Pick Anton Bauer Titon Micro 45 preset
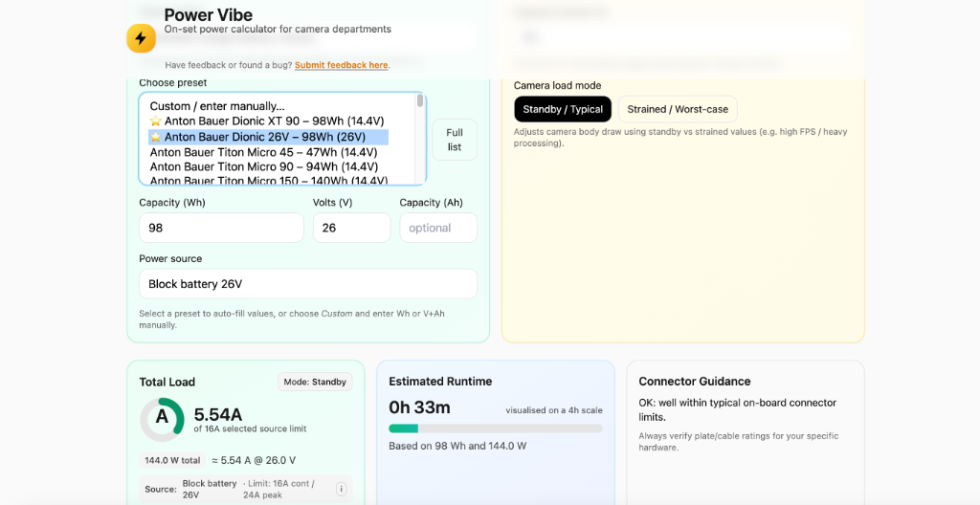The height and width of the screenshot is (505, 980). coord(263,152)
